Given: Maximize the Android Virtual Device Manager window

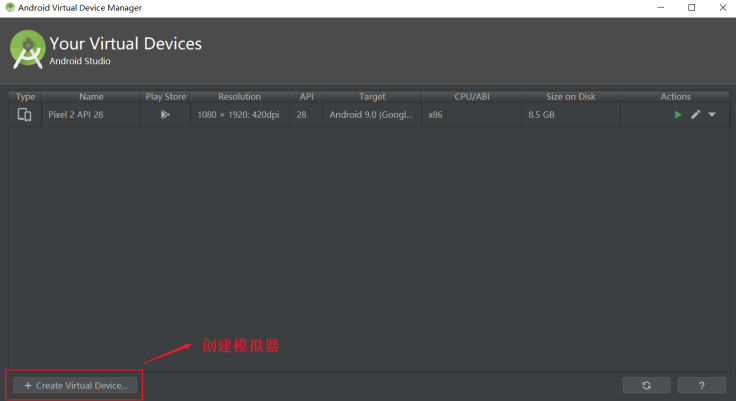Looking at the screenshot, I should [691, 8].
